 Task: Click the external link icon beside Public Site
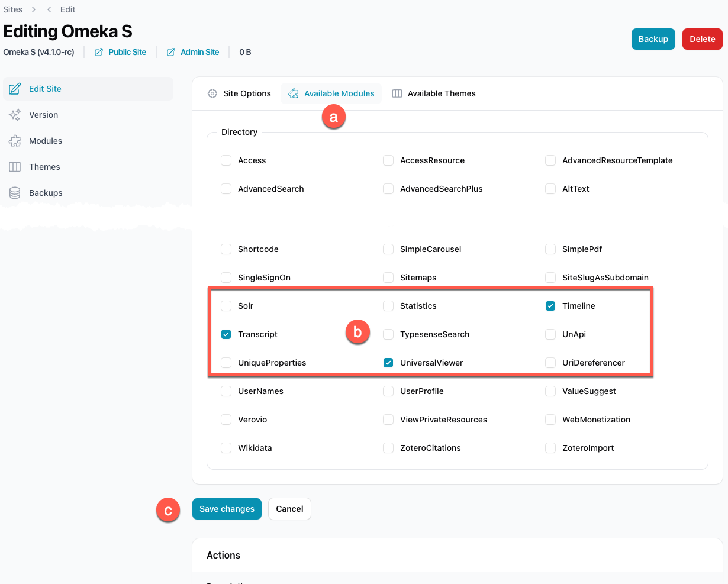99,52
